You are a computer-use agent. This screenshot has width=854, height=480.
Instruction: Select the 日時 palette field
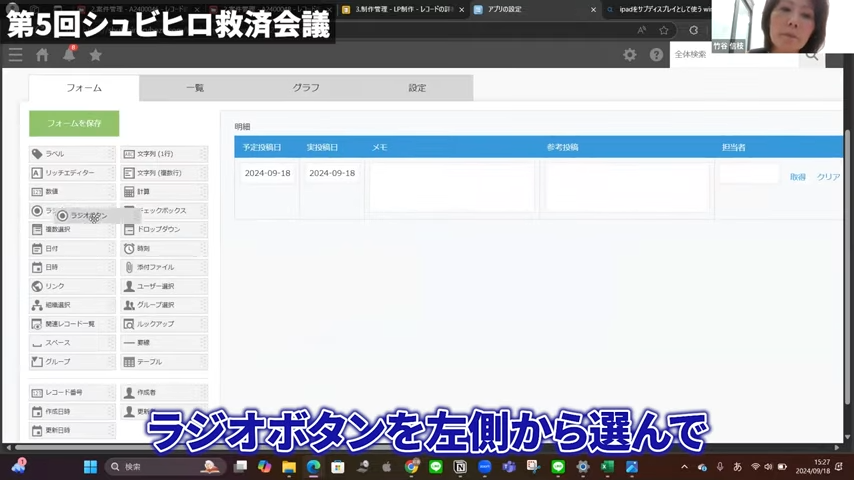[x=72, y=267]
